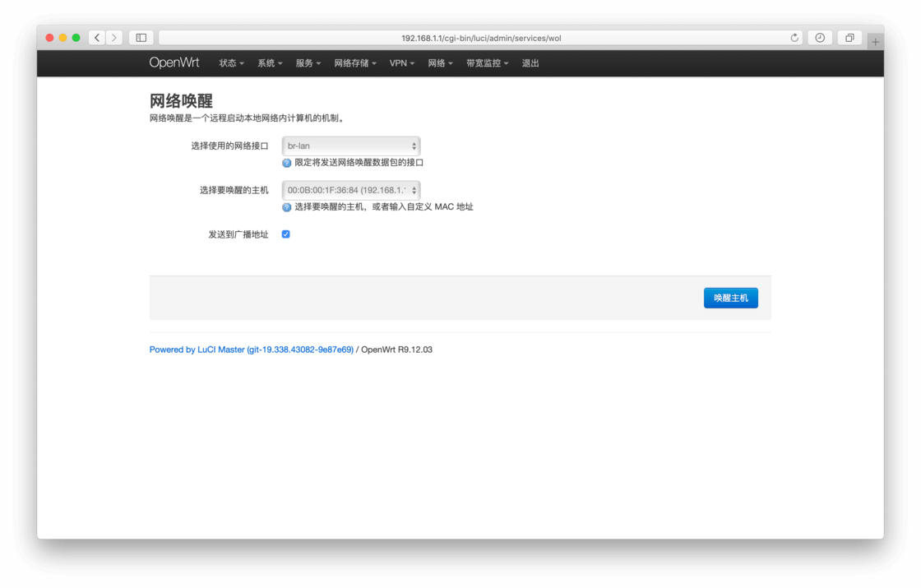Viewport: 921px width, 588px height.
Task: Select the 状态 menu item
Action: click(x=230, y=63)
